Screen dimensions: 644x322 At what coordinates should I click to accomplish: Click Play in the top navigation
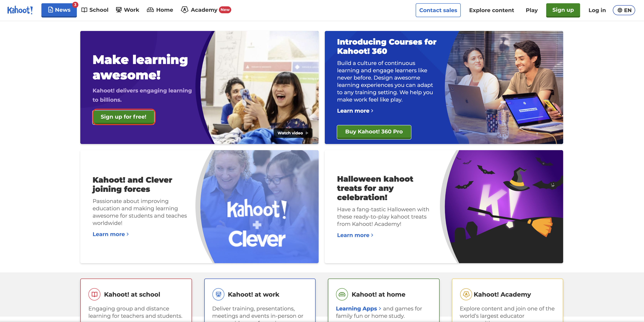pyautogui.click(x=532, y=10)
